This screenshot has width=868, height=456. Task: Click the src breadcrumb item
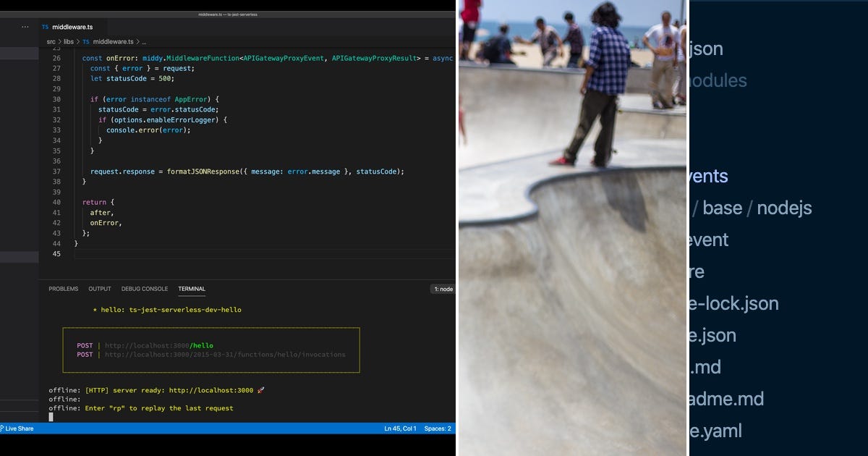[49, 42]
